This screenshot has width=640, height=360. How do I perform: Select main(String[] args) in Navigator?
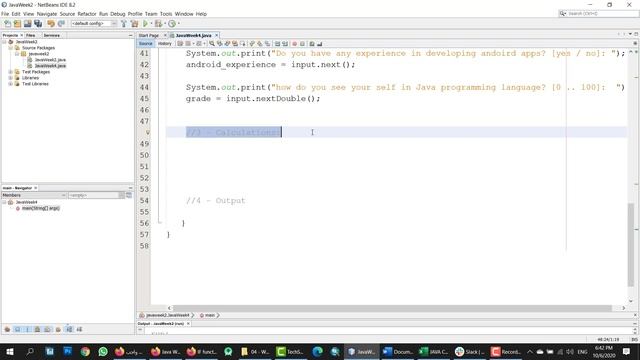(x=40, y=208)
